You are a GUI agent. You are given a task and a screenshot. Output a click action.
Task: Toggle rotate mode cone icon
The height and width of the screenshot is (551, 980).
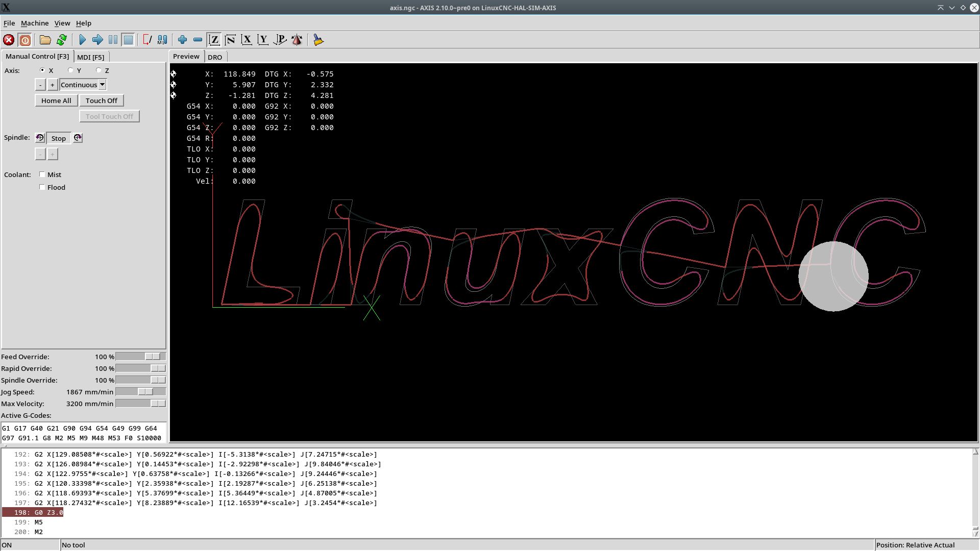click(x=297, y=40)
